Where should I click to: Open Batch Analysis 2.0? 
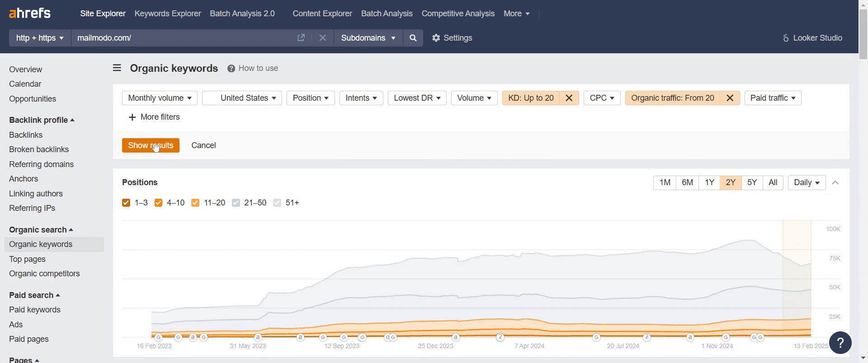242,14
